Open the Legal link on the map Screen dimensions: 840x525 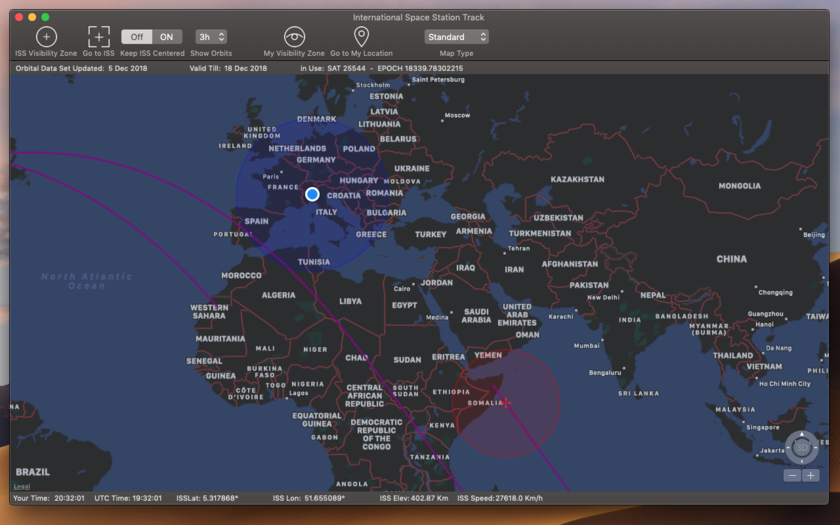[x=21, y=486]
